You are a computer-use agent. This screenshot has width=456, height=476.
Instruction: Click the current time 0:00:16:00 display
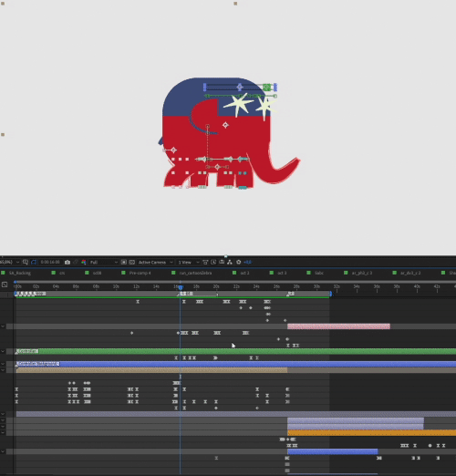pos(50,262)
